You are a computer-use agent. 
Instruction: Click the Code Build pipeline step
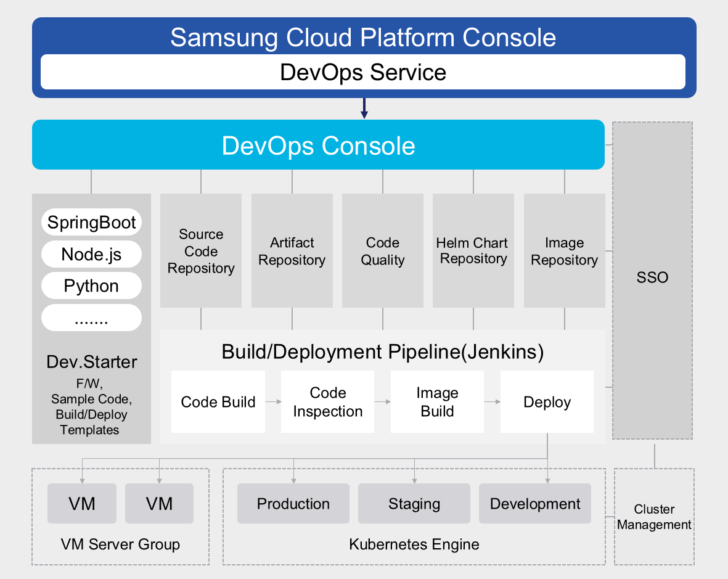218,402
